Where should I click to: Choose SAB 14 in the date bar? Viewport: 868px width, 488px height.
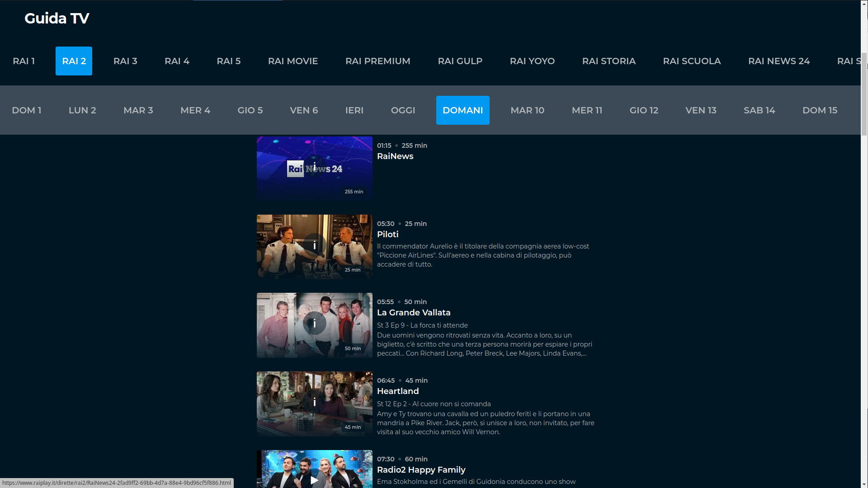click(x=759, y=110)
